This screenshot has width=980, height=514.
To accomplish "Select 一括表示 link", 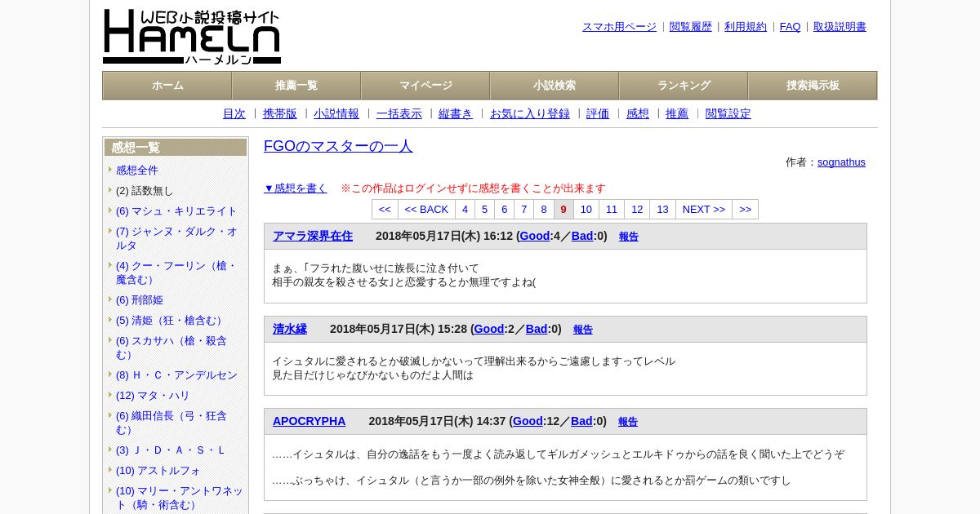I will 399,114.
